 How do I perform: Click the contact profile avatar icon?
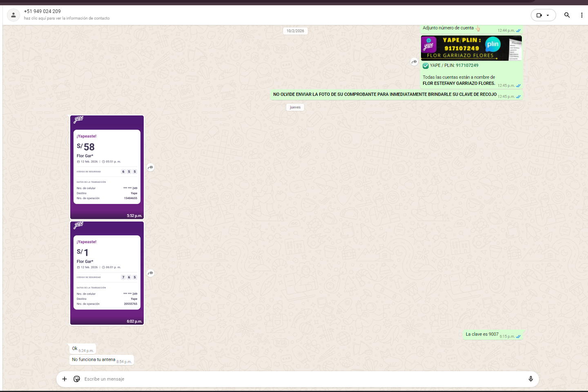pyautogui.click(x=13, y=15)
